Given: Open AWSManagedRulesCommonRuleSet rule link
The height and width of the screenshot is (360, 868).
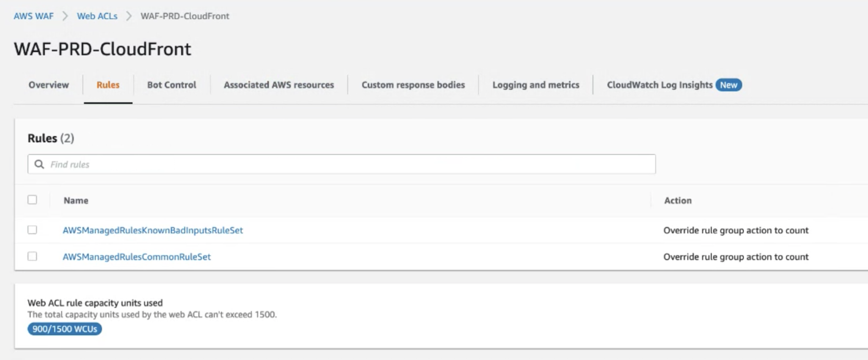Looking at the screenshot, I should [137, 257].
